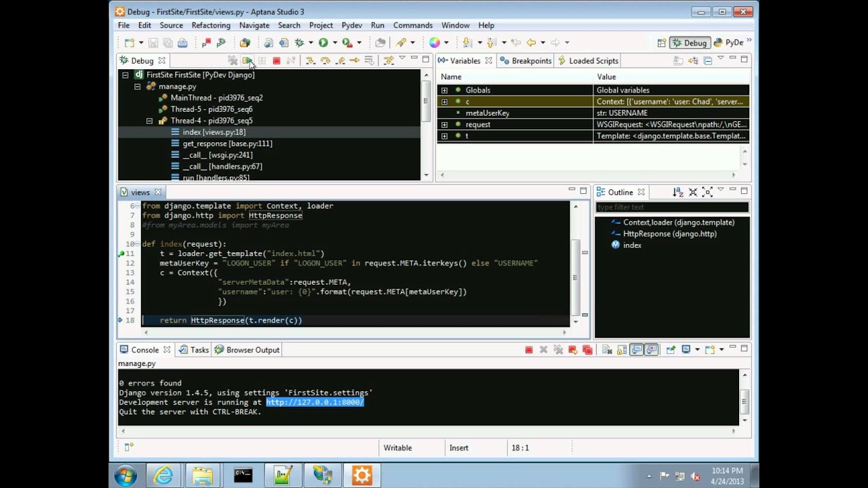Image resolution: width=868 pixels, height=488 pixels.
Task: Open the command prompt taskbar icon
Action: pyautogui.click(x=243, y=475)
